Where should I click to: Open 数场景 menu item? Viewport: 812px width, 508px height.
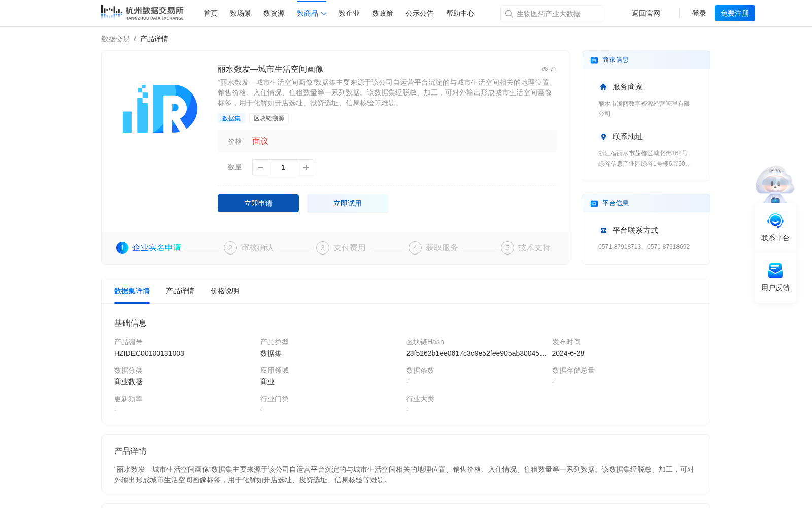(241, 13)
